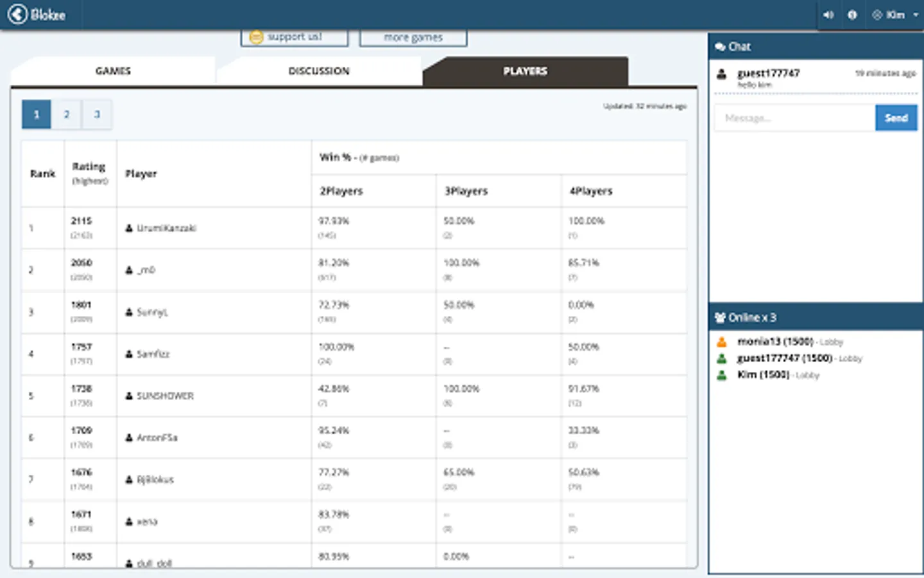Open SUNSHOWER player profile
The height and width of the screenshot is (578, 924).
pyautogui.click(x=165, y=396)
